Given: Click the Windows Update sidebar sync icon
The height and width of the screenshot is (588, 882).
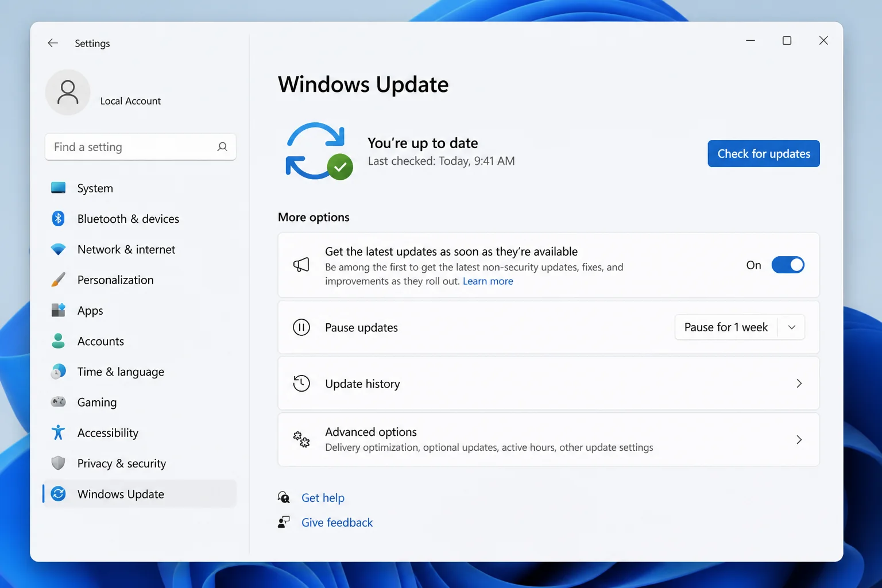Looking at the screenshot, I should click(x=58, y=494).
